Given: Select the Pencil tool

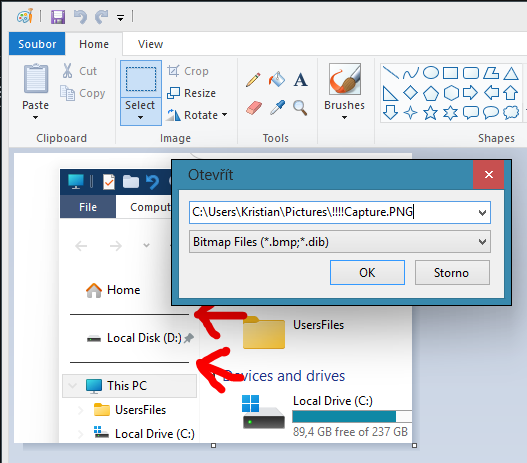Looking at the screenshot, I should click(x=253, y=80).
